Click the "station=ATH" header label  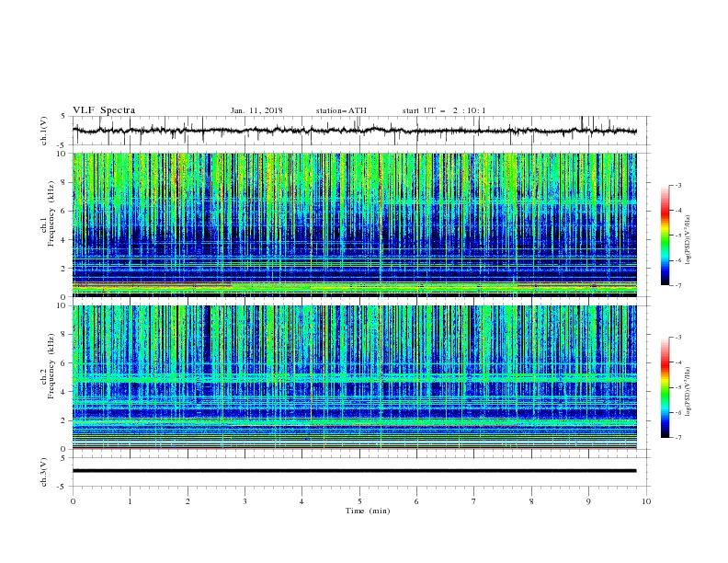[x=341, y=110]
